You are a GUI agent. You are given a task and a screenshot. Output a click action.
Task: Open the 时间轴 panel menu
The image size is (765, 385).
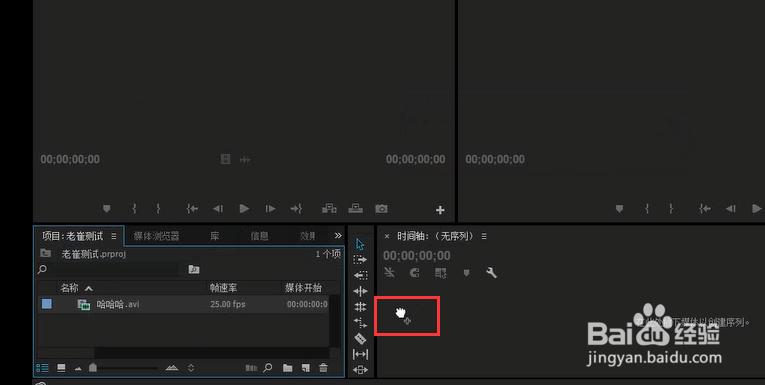pyautogui.click(x=484, y=236)
